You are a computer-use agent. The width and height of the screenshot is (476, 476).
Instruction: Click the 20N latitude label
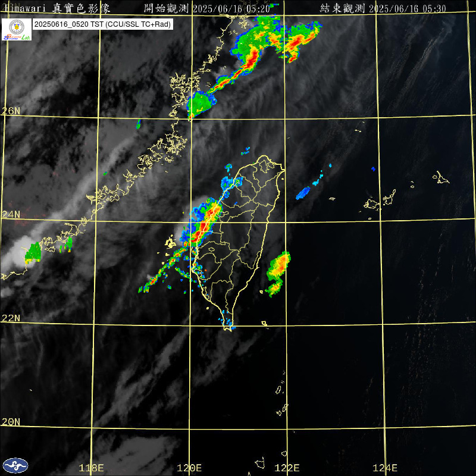tap(11, 422)
